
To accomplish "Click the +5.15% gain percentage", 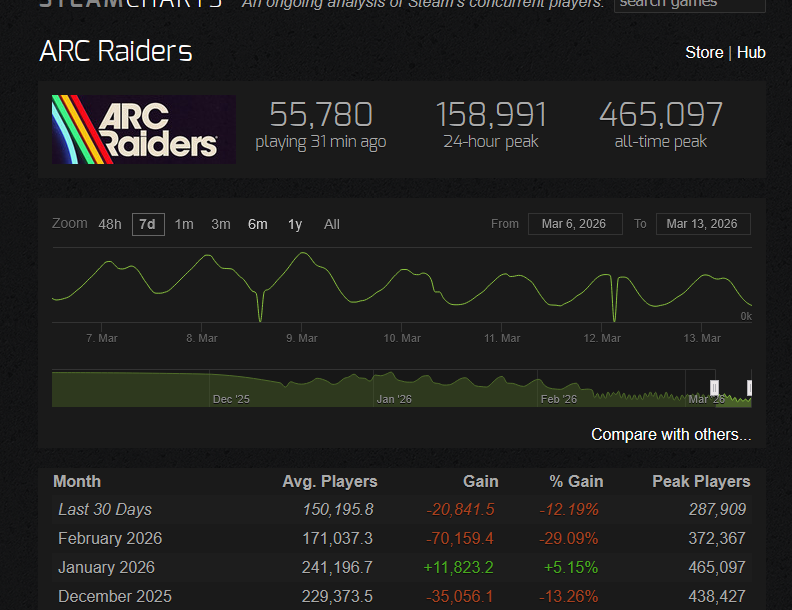I will tap(571, 568).
